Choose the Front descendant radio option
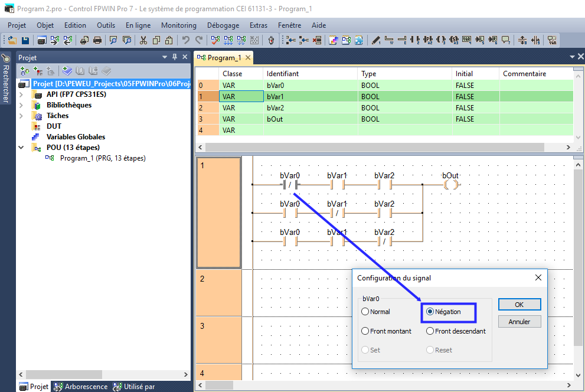 coord(430,331)
